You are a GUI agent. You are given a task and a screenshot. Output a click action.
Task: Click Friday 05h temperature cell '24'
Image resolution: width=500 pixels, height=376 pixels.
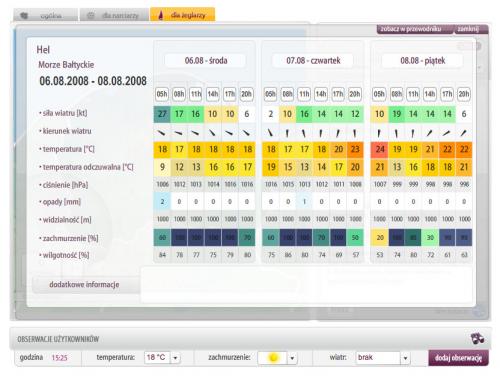[379, 149]
